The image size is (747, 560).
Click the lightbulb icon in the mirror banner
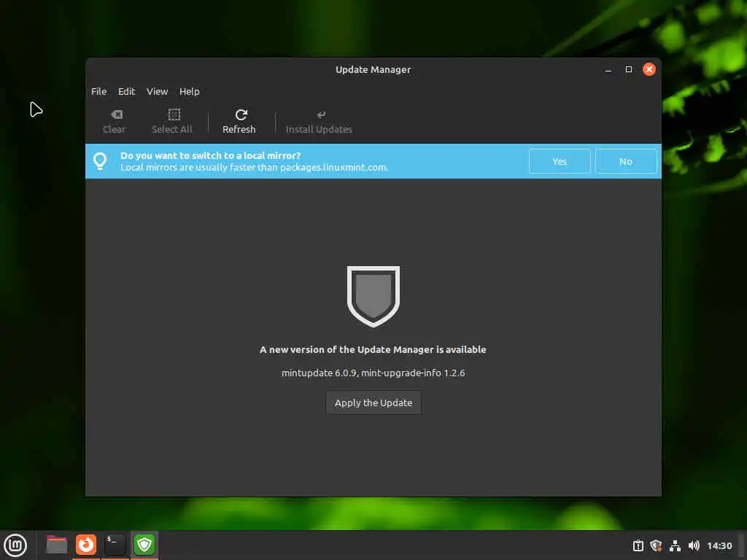click(x=100, y=161)
